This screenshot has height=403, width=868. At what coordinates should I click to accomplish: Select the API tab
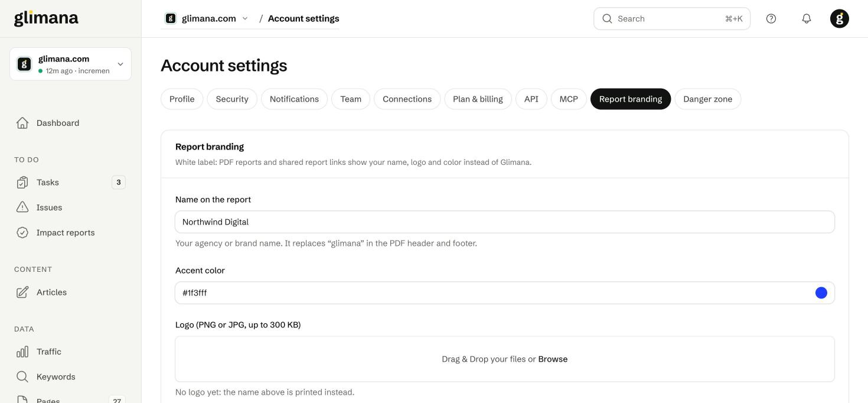531,99
